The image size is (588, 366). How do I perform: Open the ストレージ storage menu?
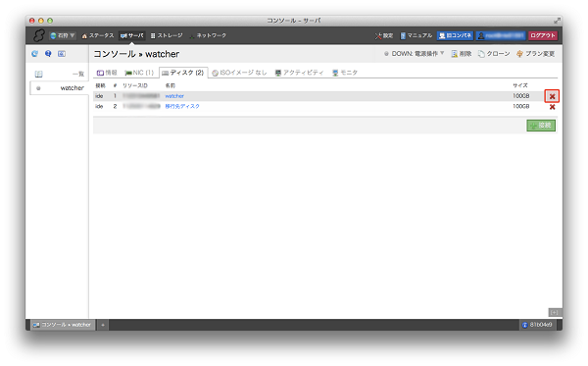[x=167, y=35]
